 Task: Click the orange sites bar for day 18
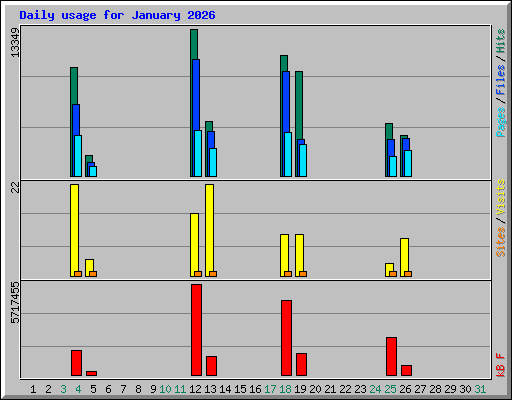coord(288,274)
